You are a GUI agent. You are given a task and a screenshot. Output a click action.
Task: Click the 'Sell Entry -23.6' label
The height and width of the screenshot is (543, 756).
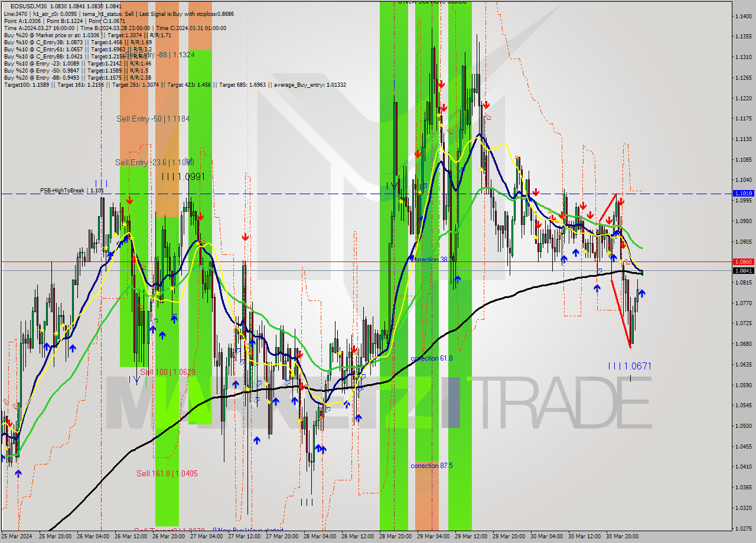[x=155, y=162]
